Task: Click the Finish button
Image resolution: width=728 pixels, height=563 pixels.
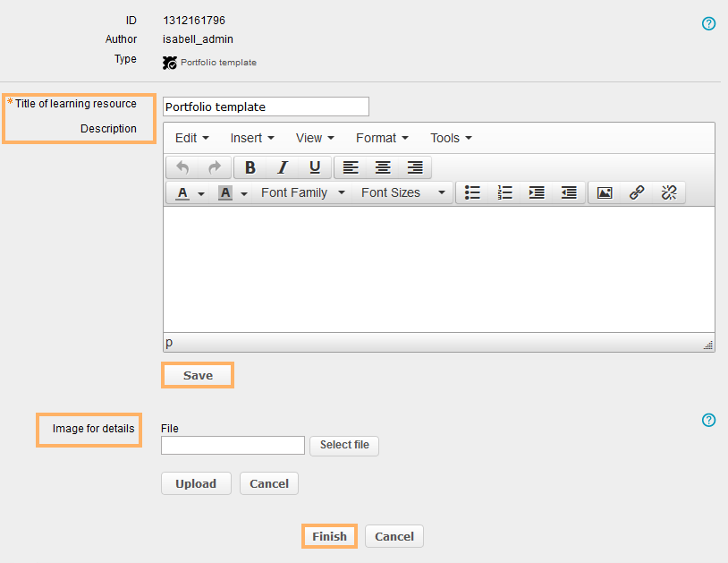Action: point(329,536)
